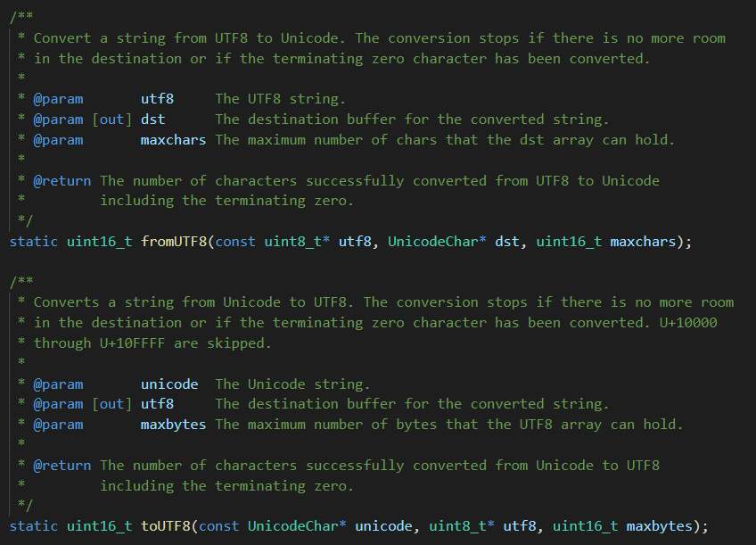Image resolution: width=756 pixels, height=545 pixels.
Task: Click the second @return doc tag
Action: point(62,465)
